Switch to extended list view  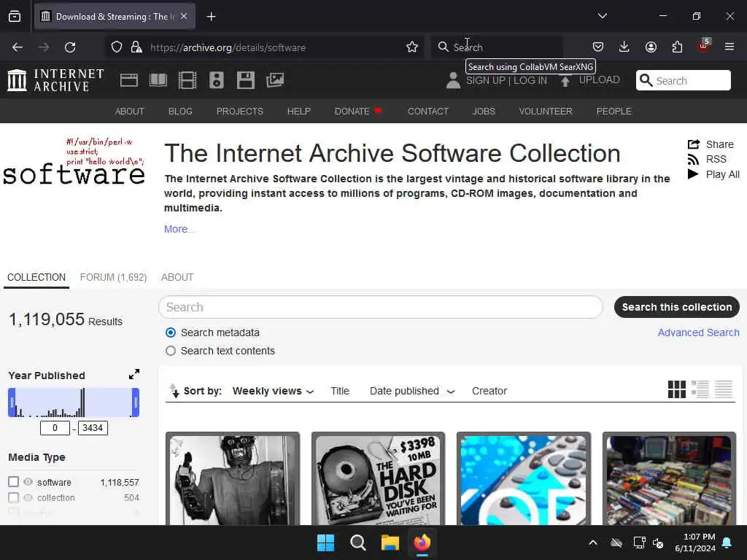pyautogui.click(x=700, y=389)
